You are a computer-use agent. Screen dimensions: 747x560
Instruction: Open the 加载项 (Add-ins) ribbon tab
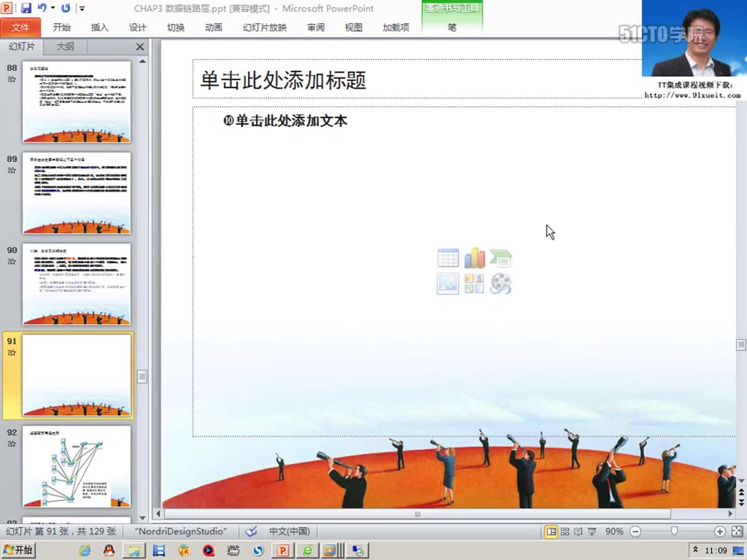click(x=396, y=27)
